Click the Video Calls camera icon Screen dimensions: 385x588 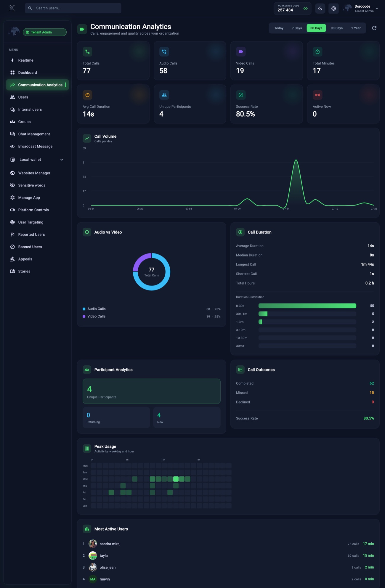[x=241, y=52]
